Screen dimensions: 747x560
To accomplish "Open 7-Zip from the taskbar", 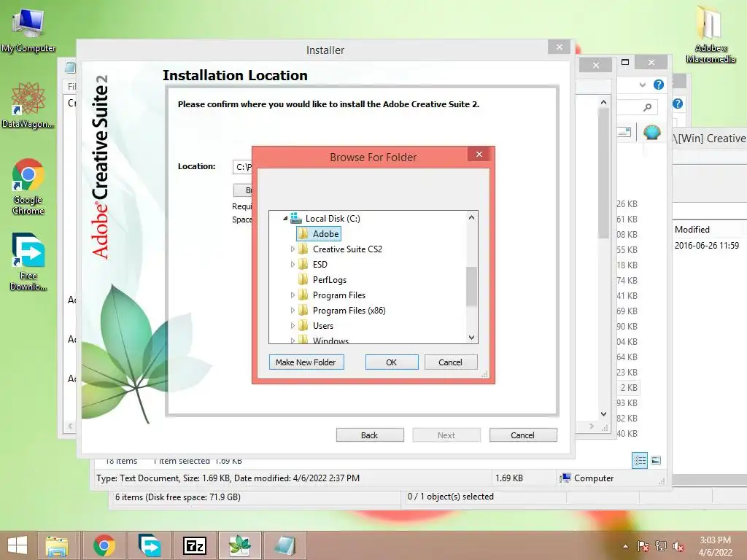I will [195, 545].
